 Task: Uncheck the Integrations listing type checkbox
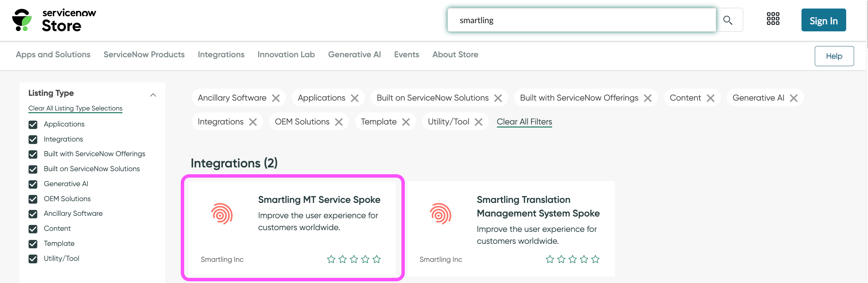coord(33,140)
